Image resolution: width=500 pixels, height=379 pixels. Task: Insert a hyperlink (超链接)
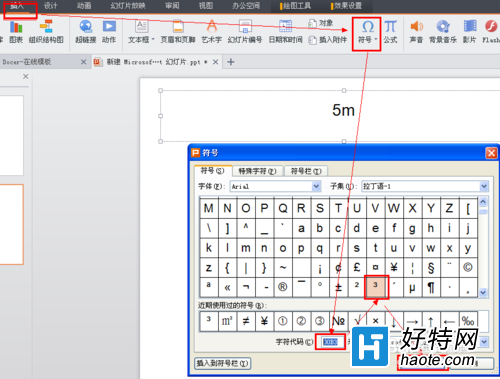(x=86, y=32)
